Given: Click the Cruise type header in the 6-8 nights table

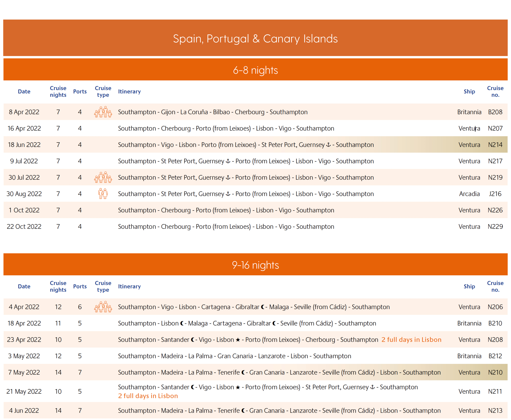Looking at the screenshot, I should tap(103, 91).
